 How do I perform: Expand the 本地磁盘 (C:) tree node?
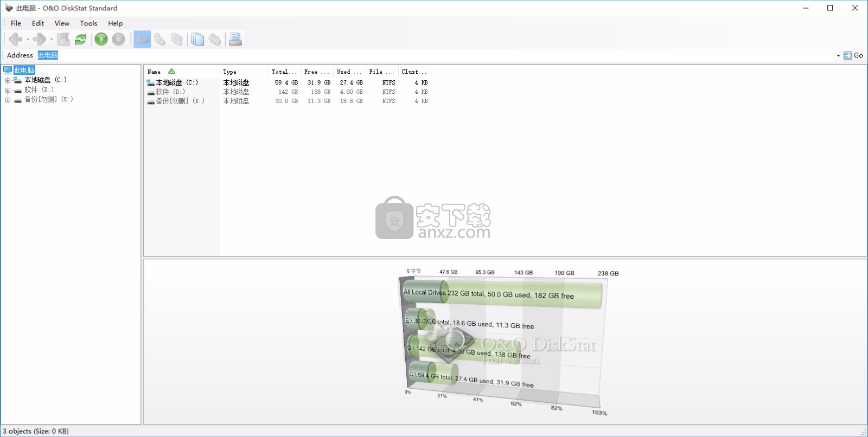8,80
